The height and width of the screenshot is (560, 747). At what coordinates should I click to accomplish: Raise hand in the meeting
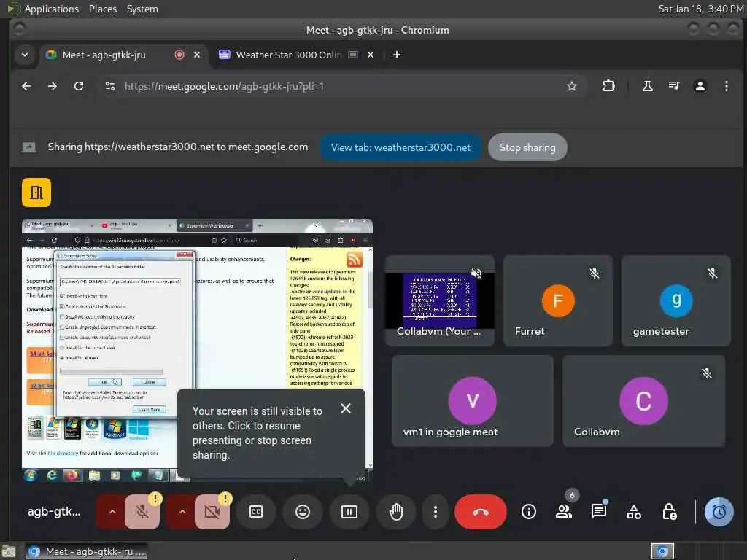tap(396, 512)
